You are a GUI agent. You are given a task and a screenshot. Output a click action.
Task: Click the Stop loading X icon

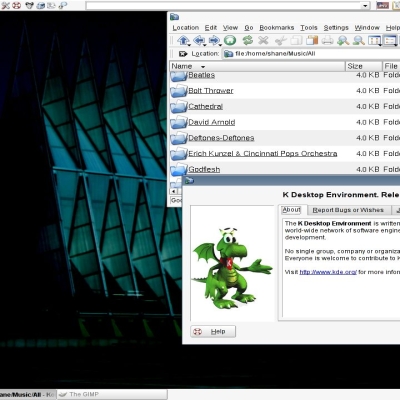coord(263,40)
